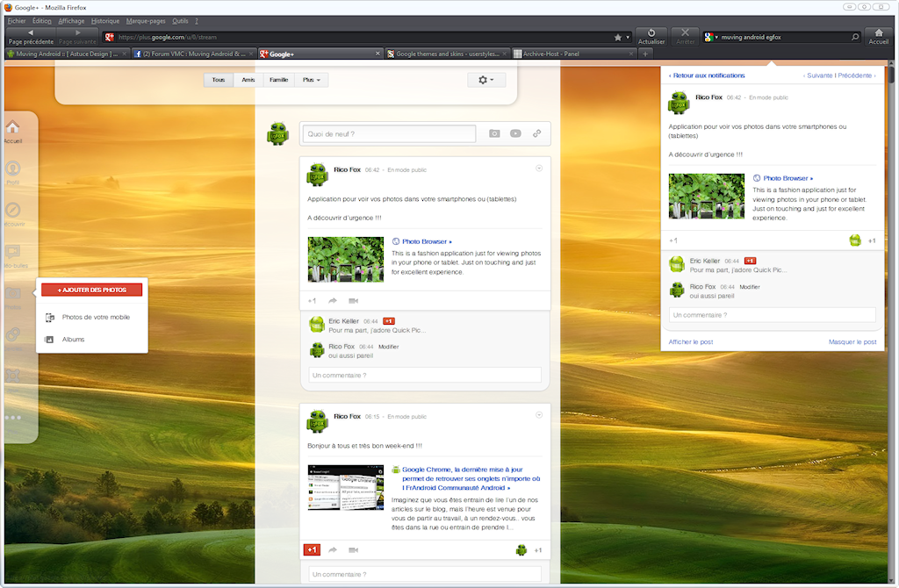Show more sidebar items via three dots

click(x=12, y=418)
